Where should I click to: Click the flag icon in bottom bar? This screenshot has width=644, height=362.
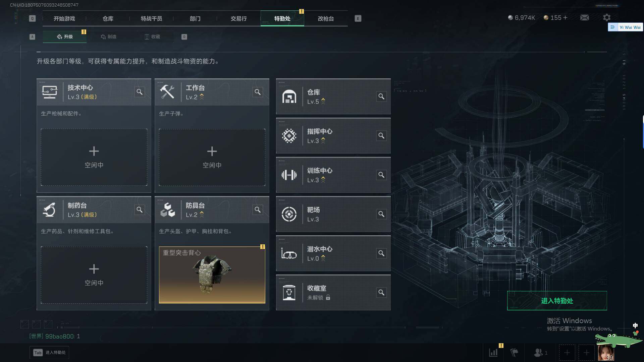click(514, 353)
